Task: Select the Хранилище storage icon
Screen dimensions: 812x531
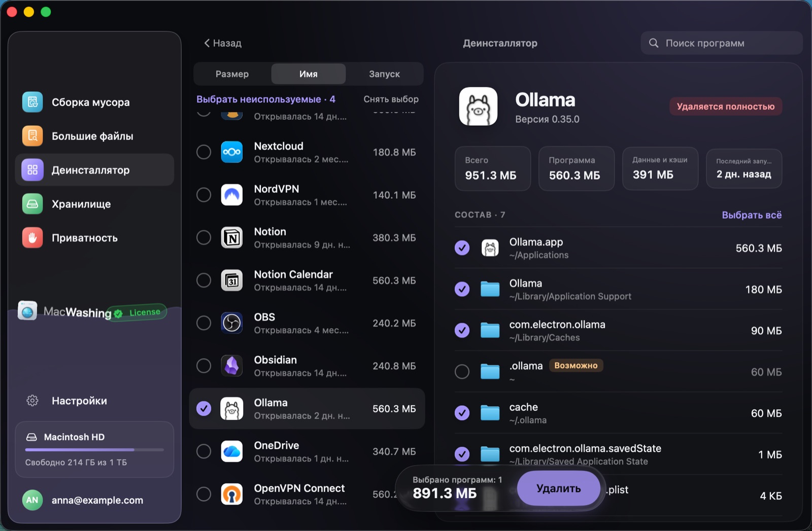Action: coord(32,204)
